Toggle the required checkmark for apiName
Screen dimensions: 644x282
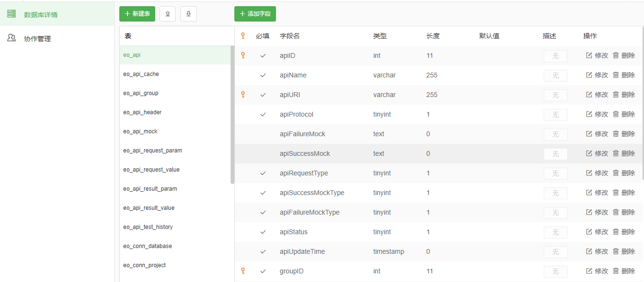click(x=263, y=75)
